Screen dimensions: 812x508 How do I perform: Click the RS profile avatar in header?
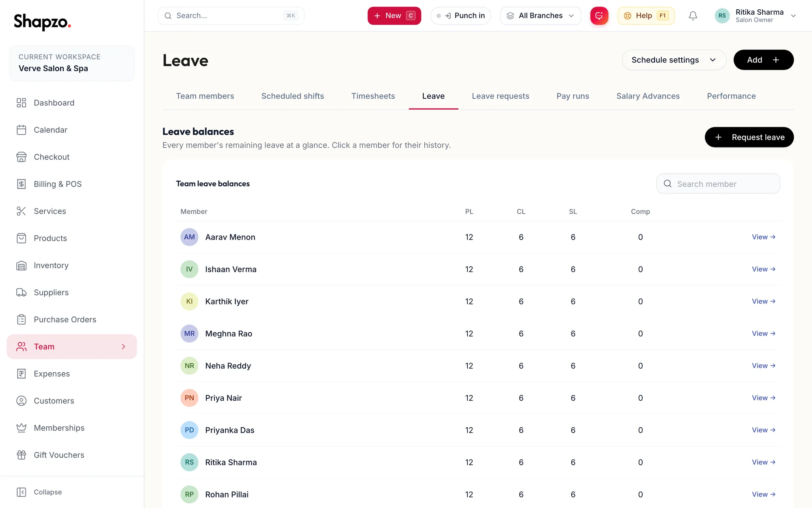722,16
